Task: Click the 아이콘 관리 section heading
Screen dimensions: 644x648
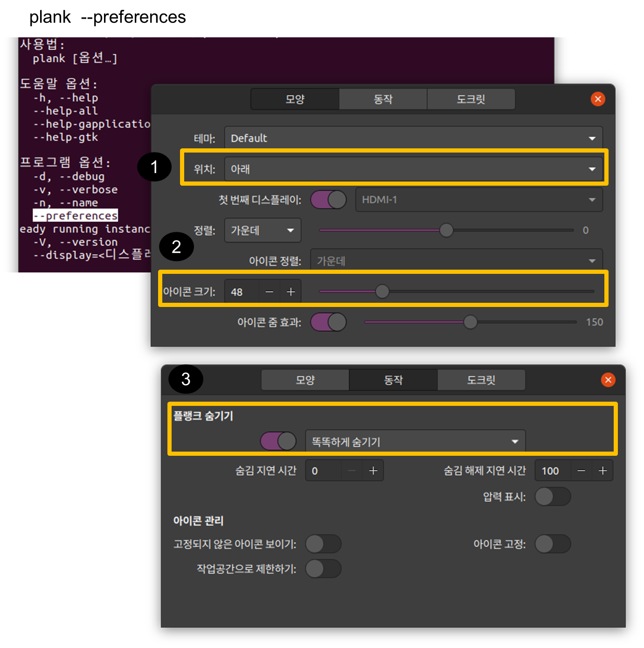Action: click(198, 521)
